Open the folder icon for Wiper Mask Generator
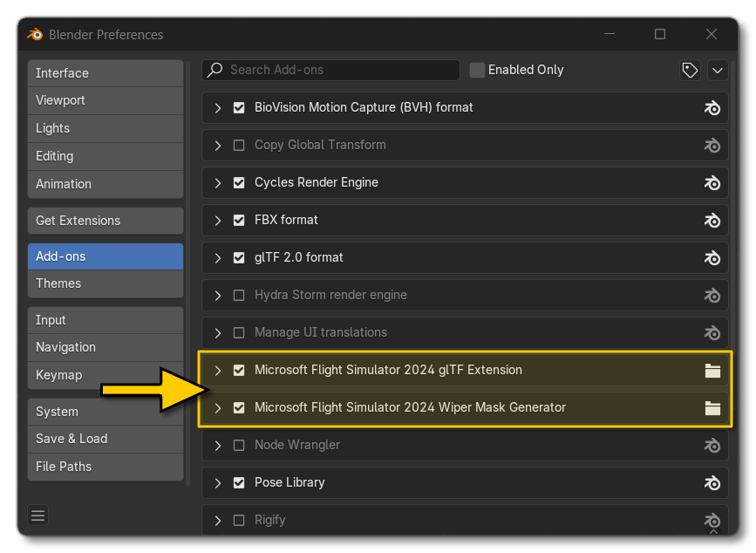Screen dimensions: 756x553 (x=712, y=407)
